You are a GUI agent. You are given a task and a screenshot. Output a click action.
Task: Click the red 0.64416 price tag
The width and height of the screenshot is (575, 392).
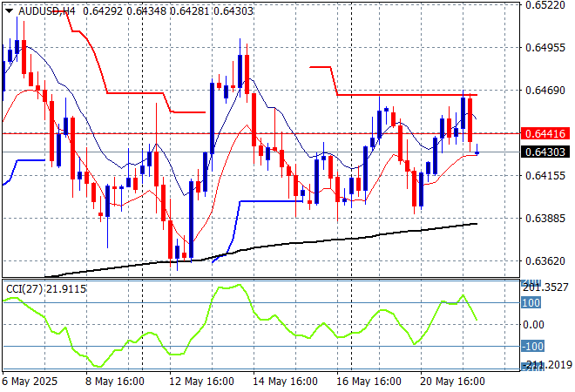545,134
